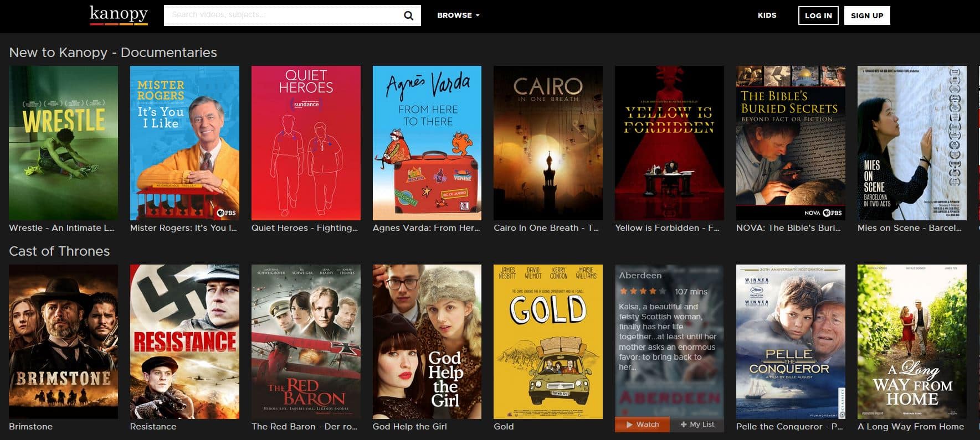Image resolution: width=980 pixels, height=440 pixels.
Task: Open the Yellow is Forbidden poster
Action: pos(669,143)
